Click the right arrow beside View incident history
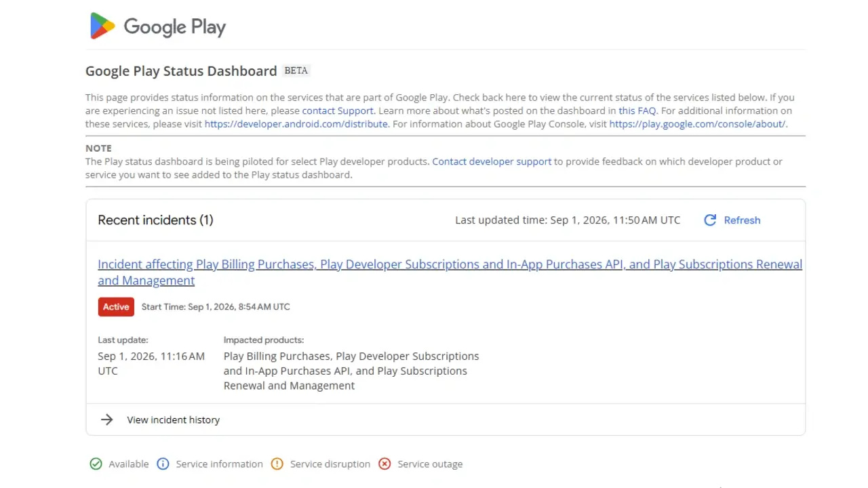This screenshot has height=488, width=868. point(106,420)
